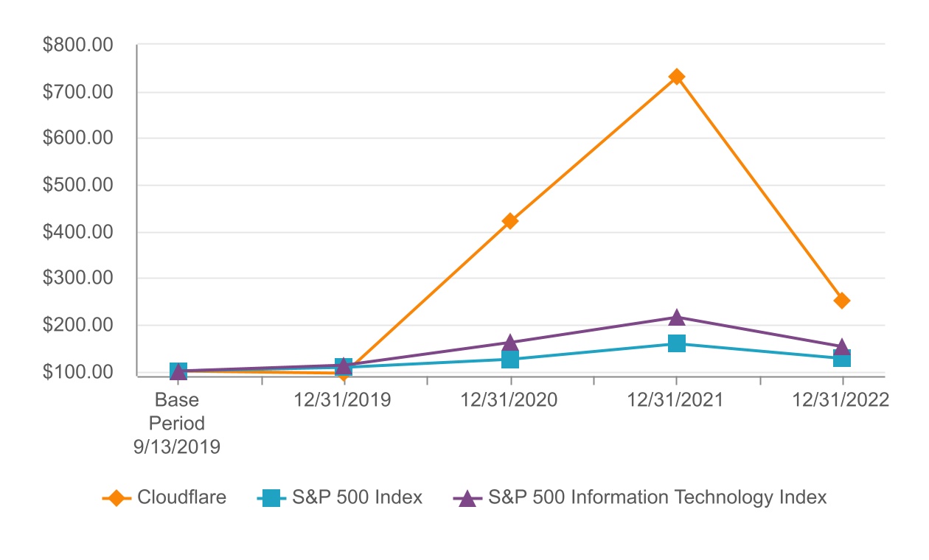This screenshot has width=929, height=560.
Task: Toggle Cloudflare series via legend diamond icon
Action: tap(116, 498)
